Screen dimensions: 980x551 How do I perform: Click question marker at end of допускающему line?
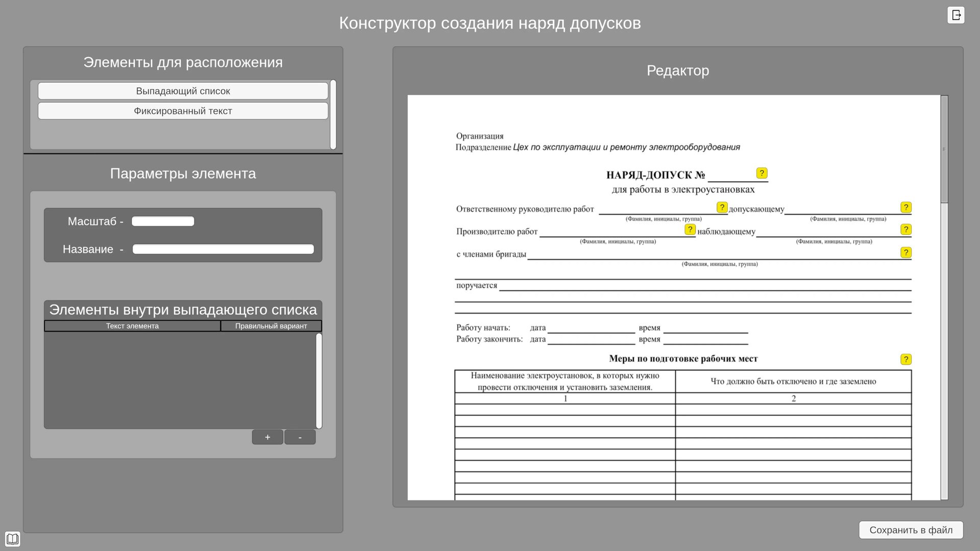pyautogui.click(x=906, y=207)
